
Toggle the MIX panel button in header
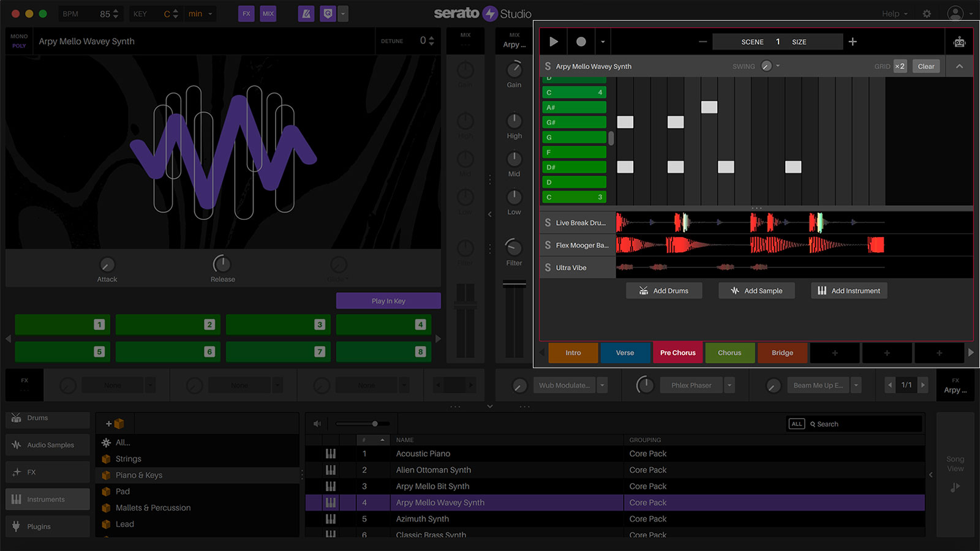[x=268, y=13]
